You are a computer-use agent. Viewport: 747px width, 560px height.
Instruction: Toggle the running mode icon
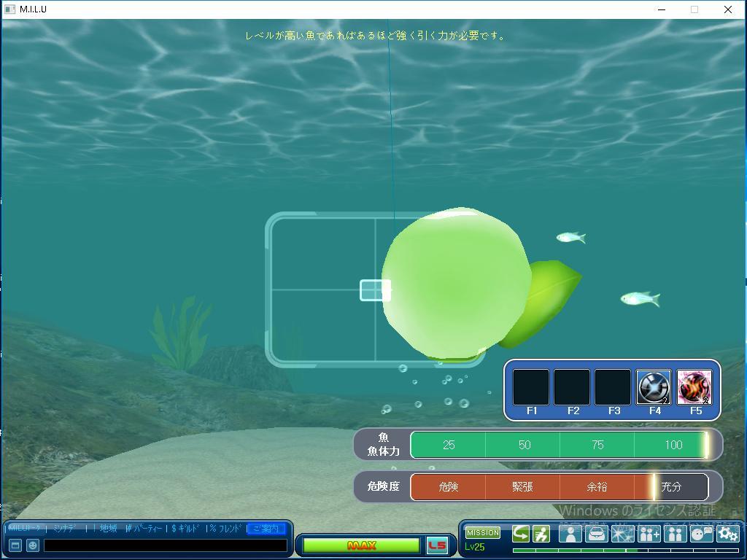tap(541, 534)
